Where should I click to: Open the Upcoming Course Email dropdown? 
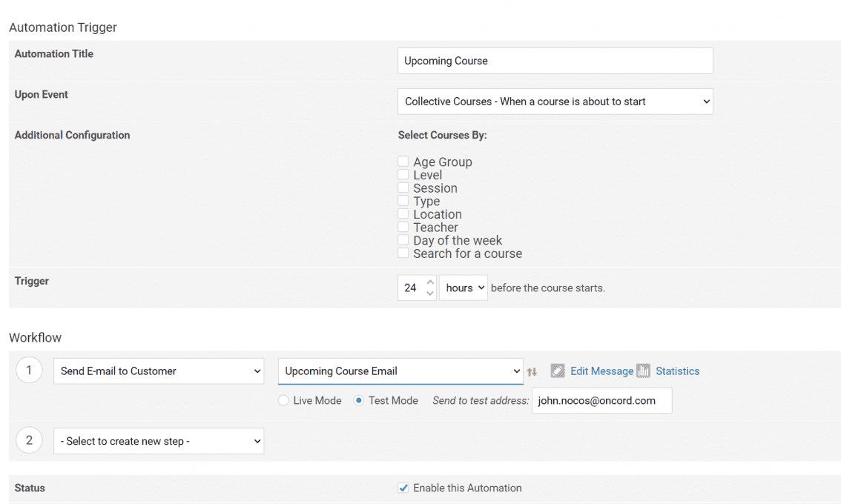point(400,371)
